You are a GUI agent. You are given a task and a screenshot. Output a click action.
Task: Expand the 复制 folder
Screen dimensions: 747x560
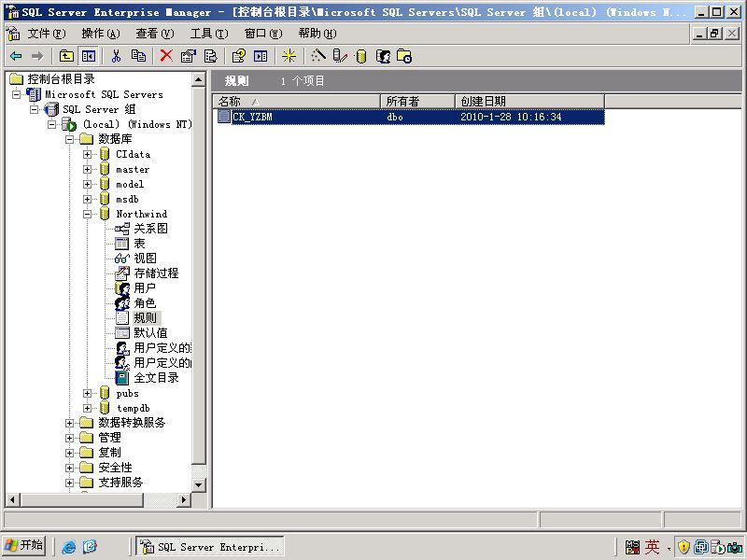pyautogui.click(x=69, y=453)
